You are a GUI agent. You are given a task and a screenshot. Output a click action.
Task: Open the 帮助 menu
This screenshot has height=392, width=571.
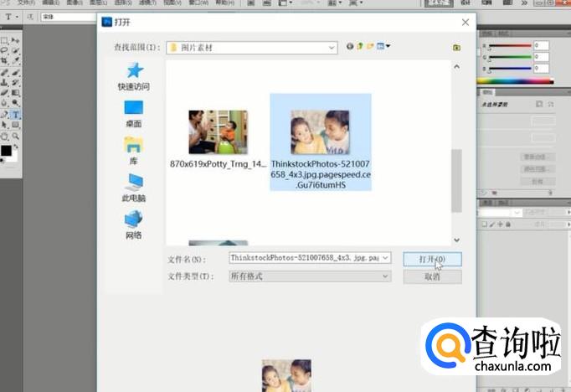pyautogui.click(x=225, y=3)
